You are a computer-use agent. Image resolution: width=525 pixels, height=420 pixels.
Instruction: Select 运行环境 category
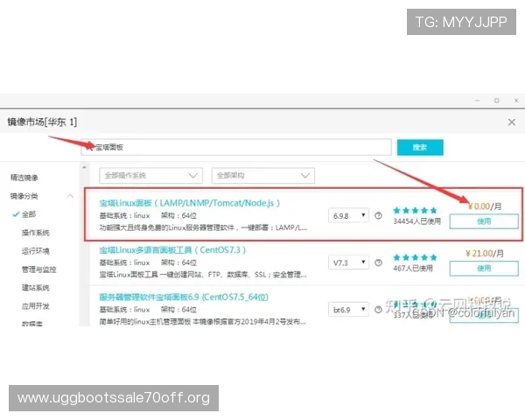pyautogui.click(x=36, y=251)
